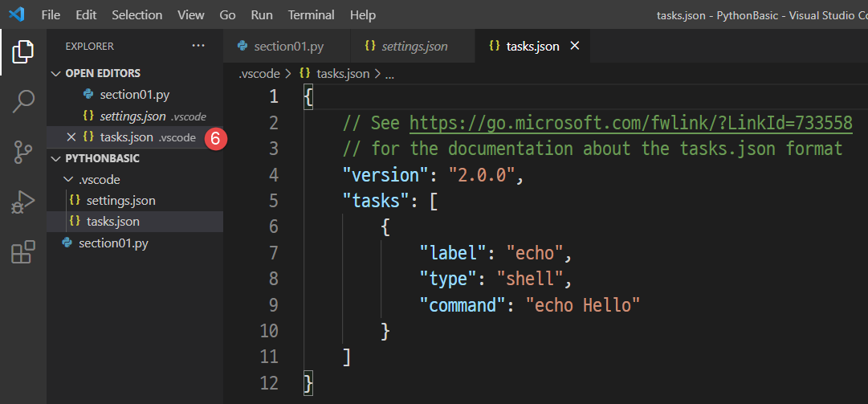The height and width of the screenshot is (404, 868).
Task: Click the VS Code logo icon
Action: 17,15
